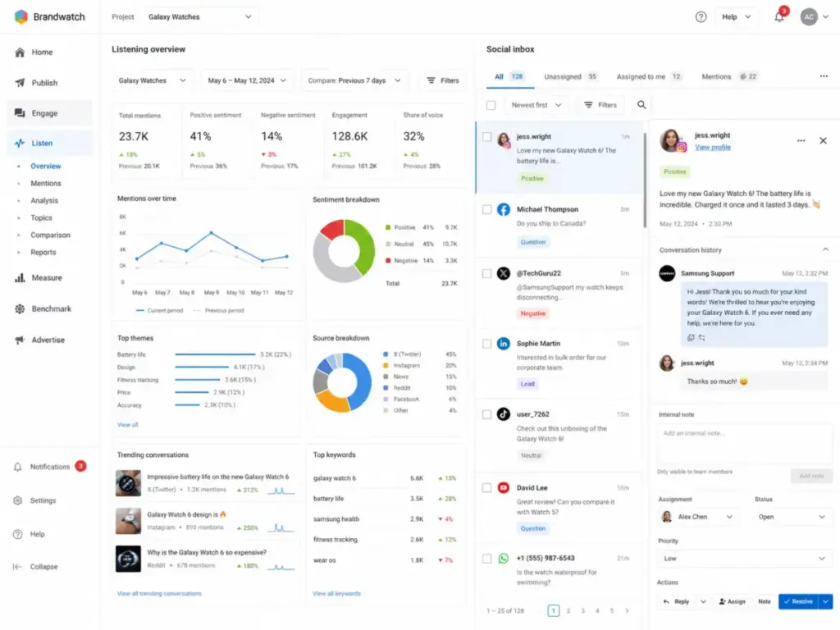Click View all under Top themes
This screenshot has width=840, height=630.
tap(127, 424)
